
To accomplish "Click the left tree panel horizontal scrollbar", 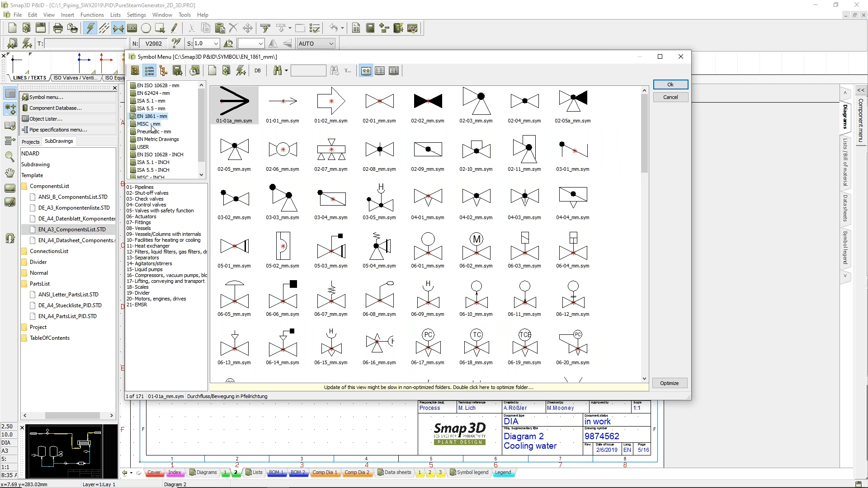I will pos(68,415).
